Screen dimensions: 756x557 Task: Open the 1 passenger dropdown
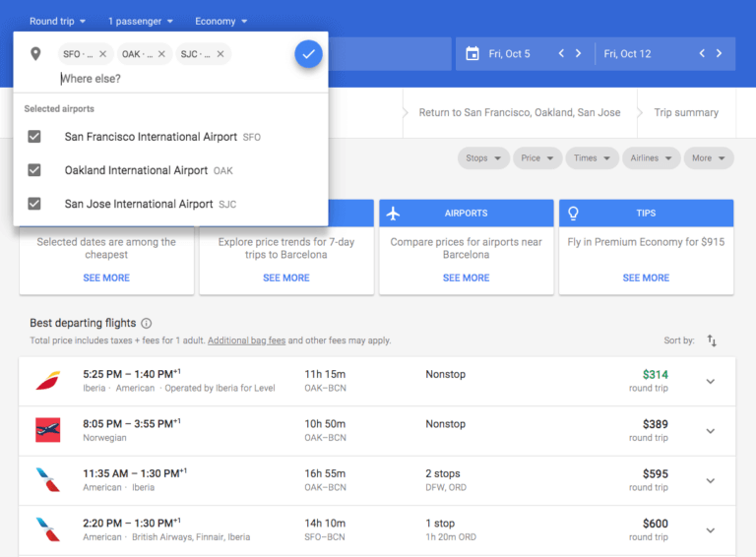pos(141,22)
